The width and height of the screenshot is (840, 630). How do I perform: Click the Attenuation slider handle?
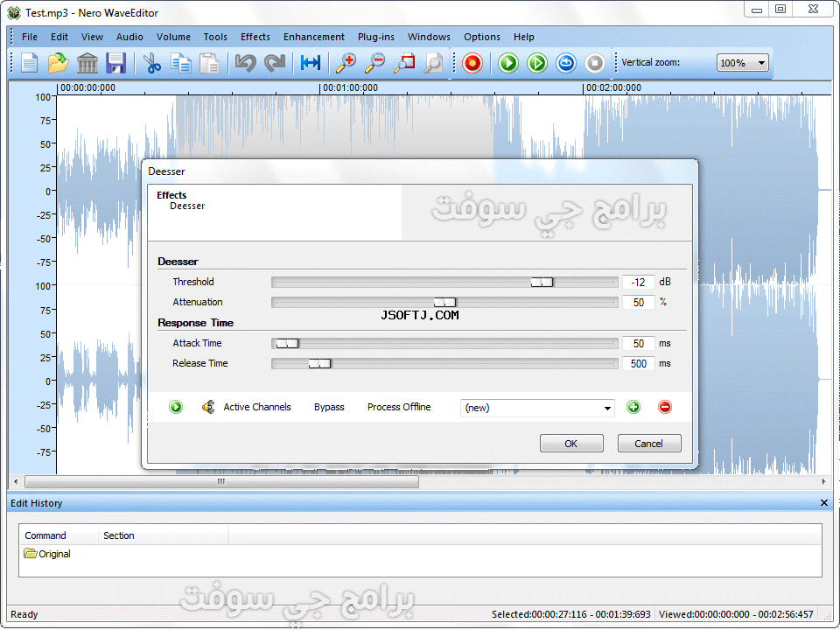pyautogui.click(x=444, y=303)
